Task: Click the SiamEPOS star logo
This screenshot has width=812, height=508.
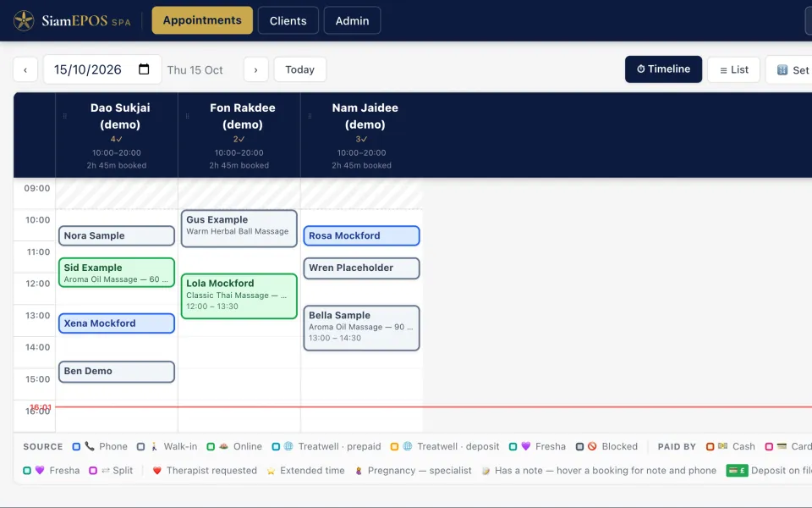Action: pos(24,20)
